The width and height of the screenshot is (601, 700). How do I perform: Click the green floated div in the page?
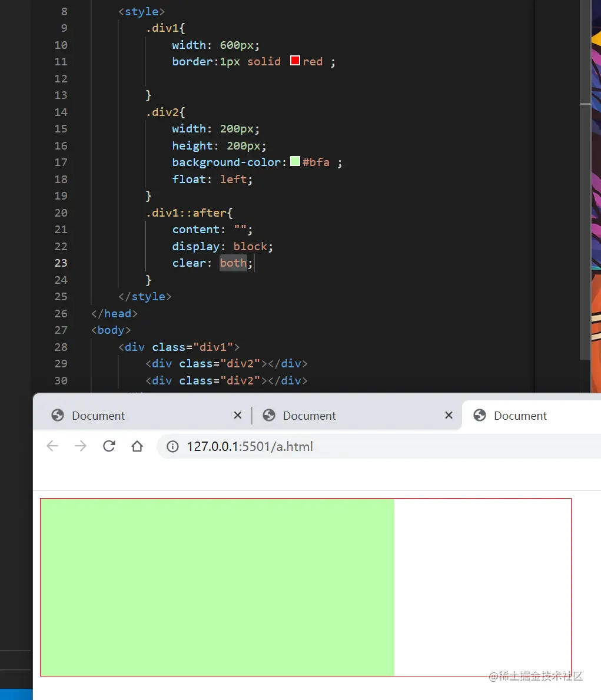pos(217,588)
